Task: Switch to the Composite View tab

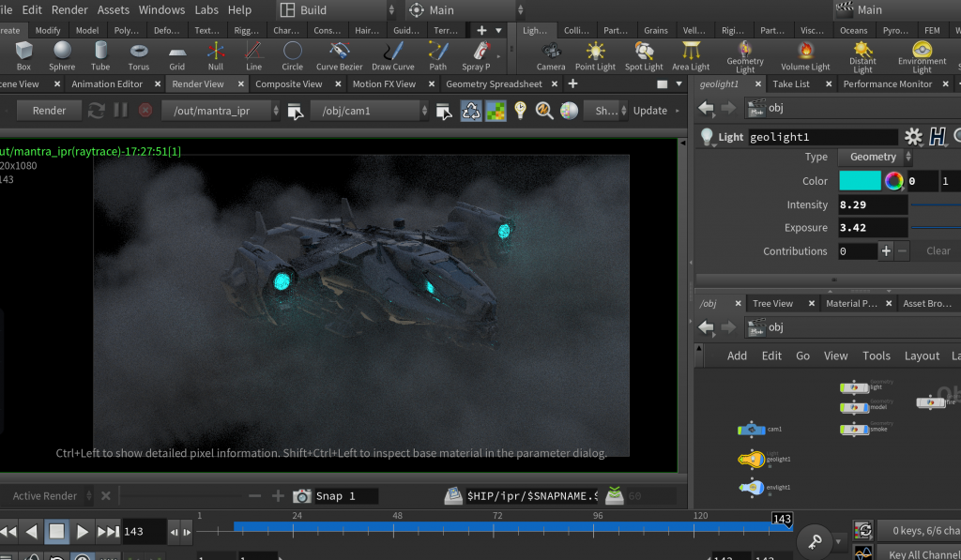Action: [289, 83]
